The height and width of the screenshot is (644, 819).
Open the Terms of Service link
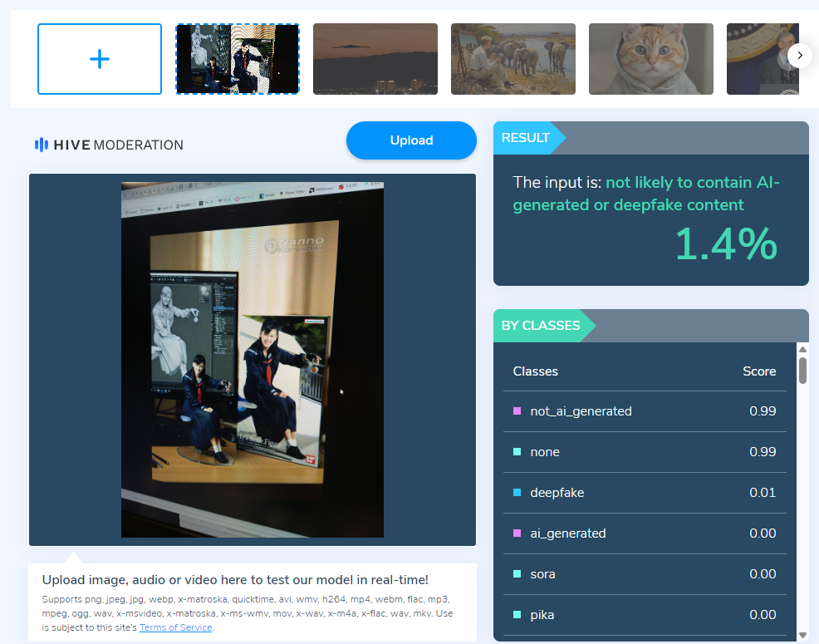176,627
